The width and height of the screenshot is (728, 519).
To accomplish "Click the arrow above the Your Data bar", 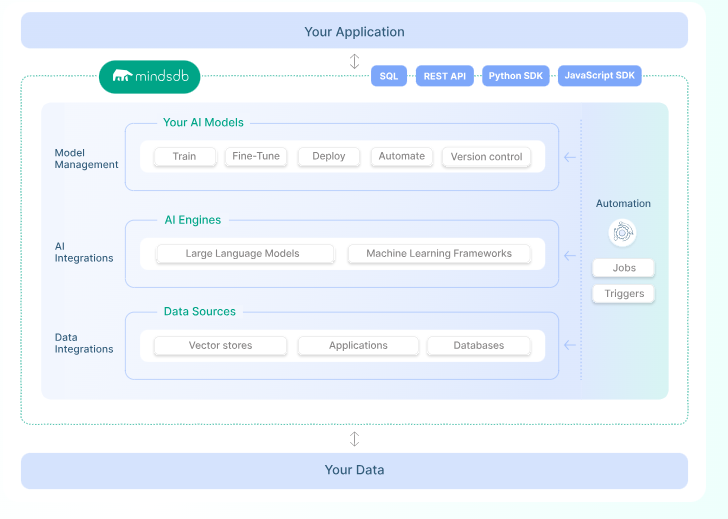I will pyautogui.click(x=354, y=439).
